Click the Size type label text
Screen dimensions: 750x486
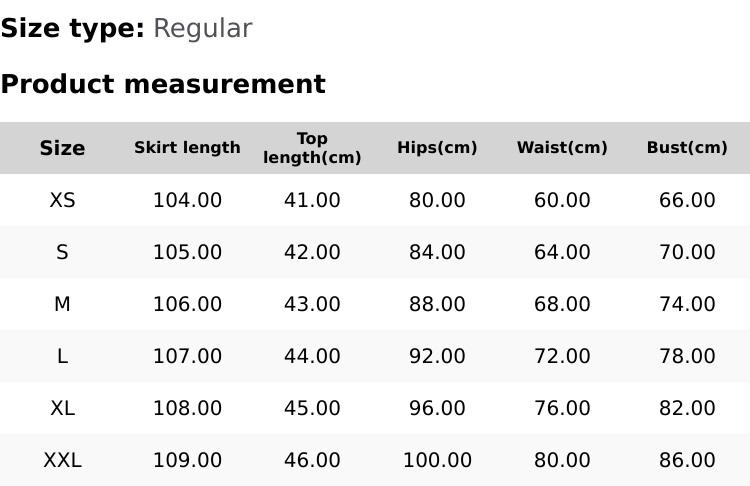(x=72, y=28)
